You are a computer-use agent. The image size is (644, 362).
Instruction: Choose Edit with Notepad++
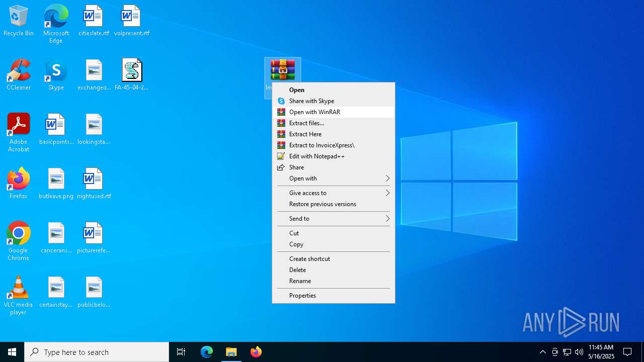click(x=334, y=156)
